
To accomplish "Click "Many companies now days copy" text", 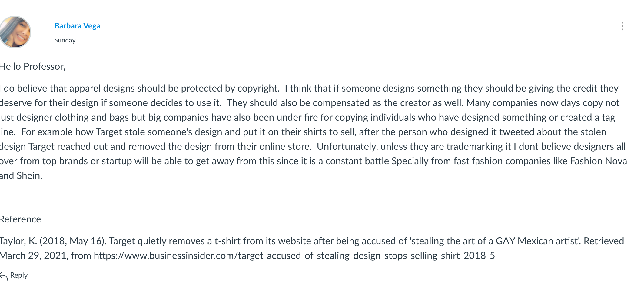I will coord(534,103).
